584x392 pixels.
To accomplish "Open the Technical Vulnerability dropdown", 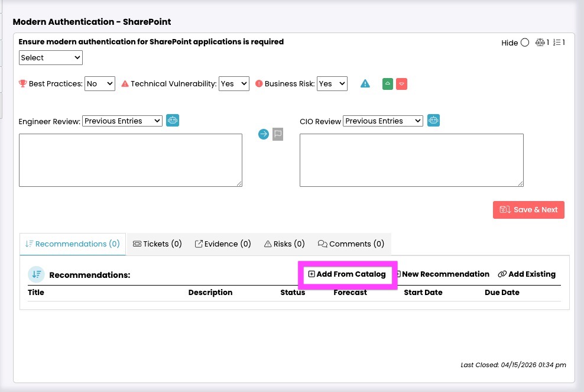I will pyautogui.click(x=234, y=84).
